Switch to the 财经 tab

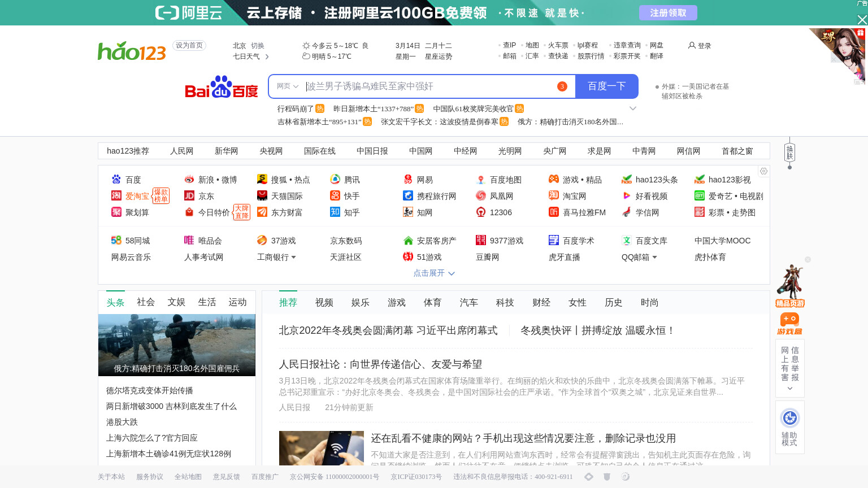coord(541,303)
